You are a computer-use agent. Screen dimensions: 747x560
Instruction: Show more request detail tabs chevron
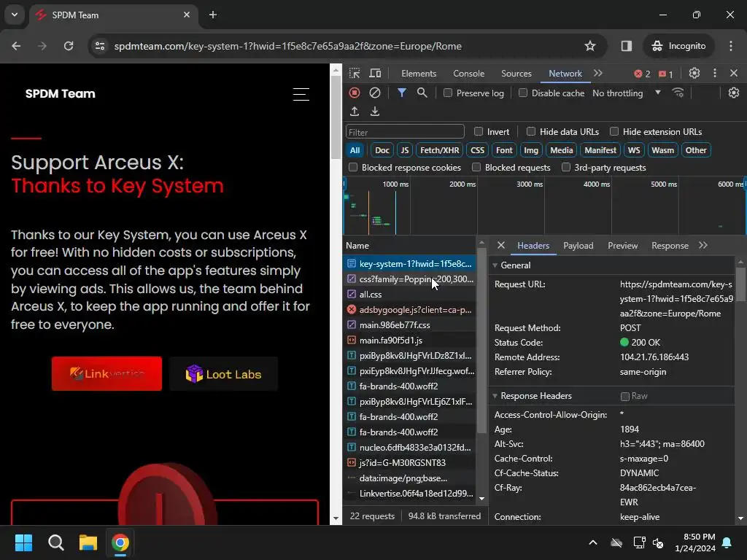[x=703, y=245]
